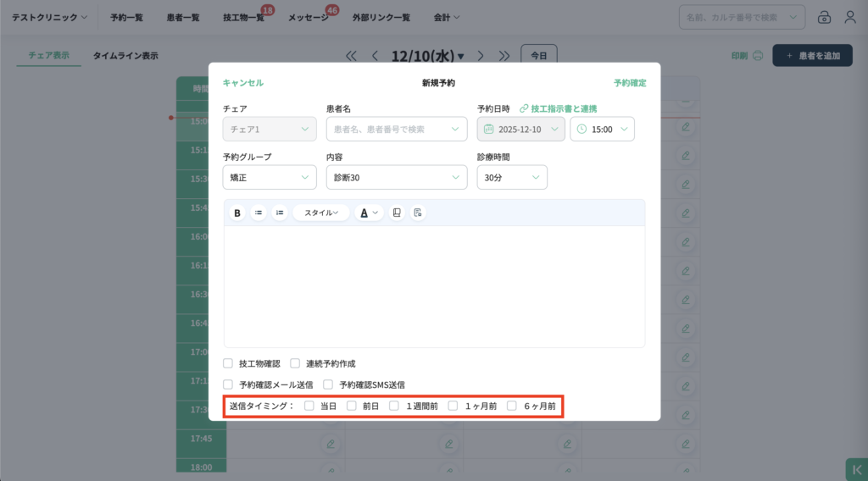Click the unlock icon in top bar
The height and width of the screenshot is (481, 868).
click(x=824, y=17)
